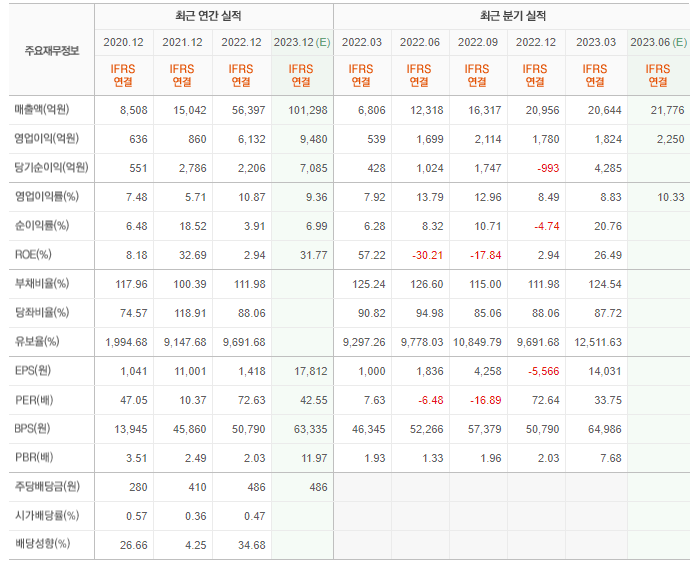This screenshot has width=700, height=563.
Task: Click the ROE(%) row label
Action: point(33,254)
